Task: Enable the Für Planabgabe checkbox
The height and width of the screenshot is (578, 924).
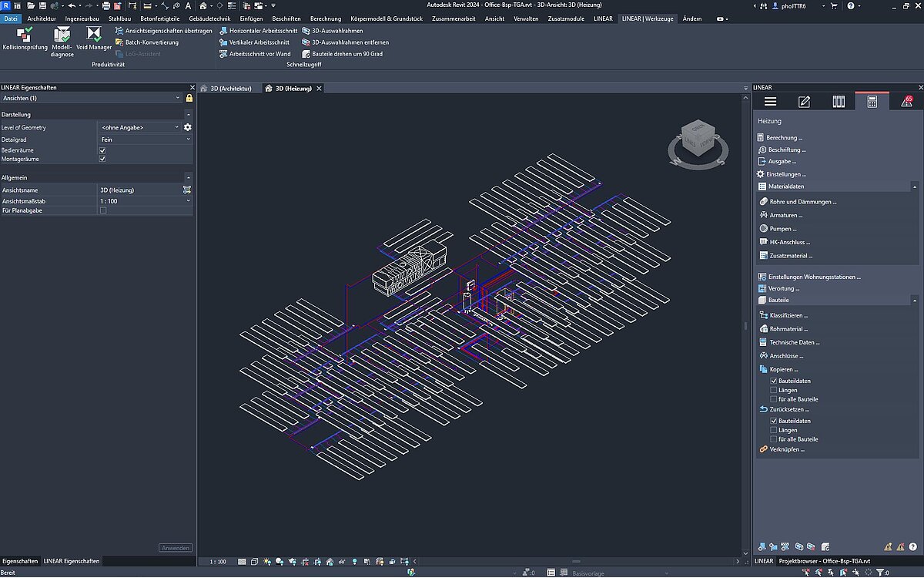Action: click(102, 210)
